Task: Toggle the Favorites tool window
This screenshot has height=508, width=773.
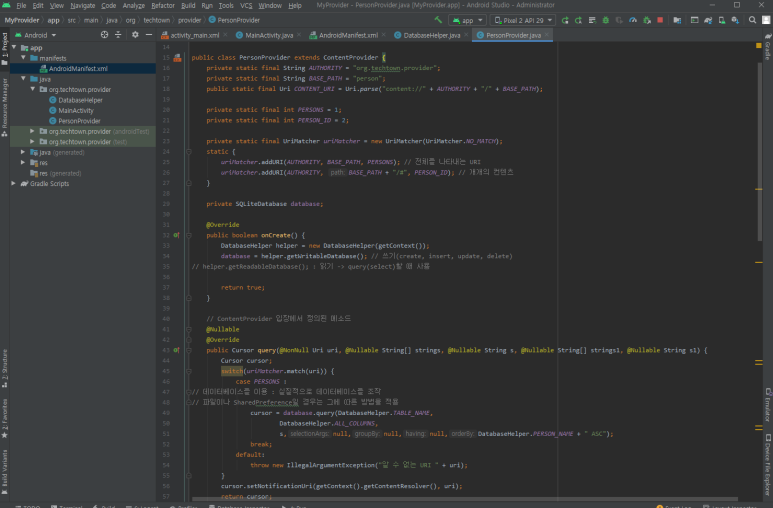Action: point(4,418)
